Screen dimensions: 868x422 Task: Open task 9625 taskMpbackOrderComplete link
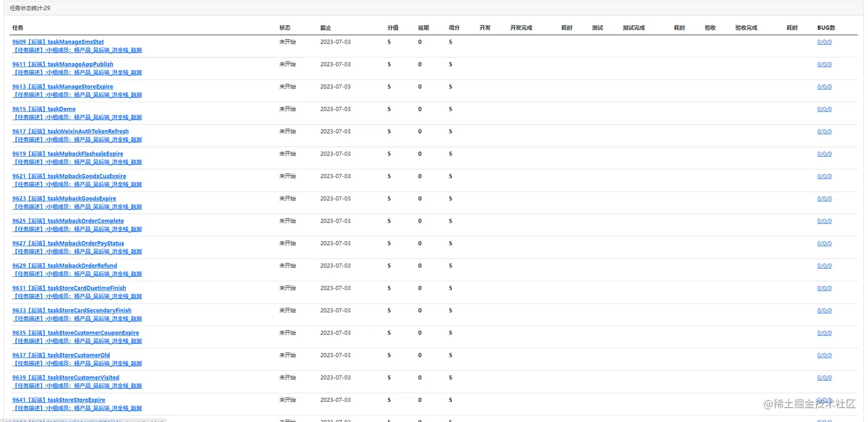[68, 221]
